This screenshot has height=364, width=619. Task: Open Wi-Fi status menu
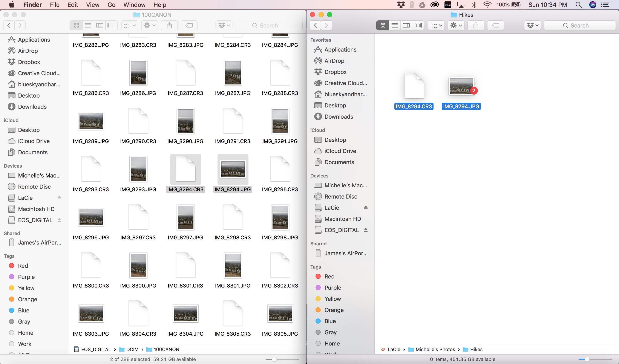[487, 5]
